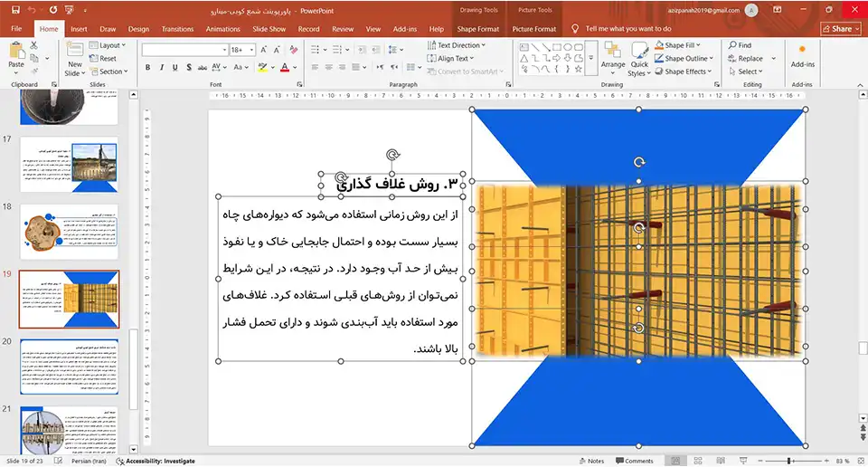Toggle Underline formatting

175,68
